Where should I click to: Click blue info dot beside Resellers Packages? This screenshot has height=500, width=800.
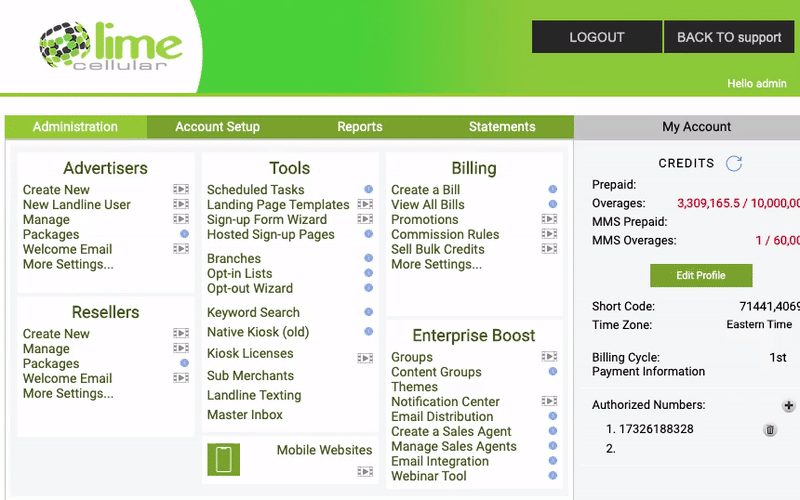184,363
